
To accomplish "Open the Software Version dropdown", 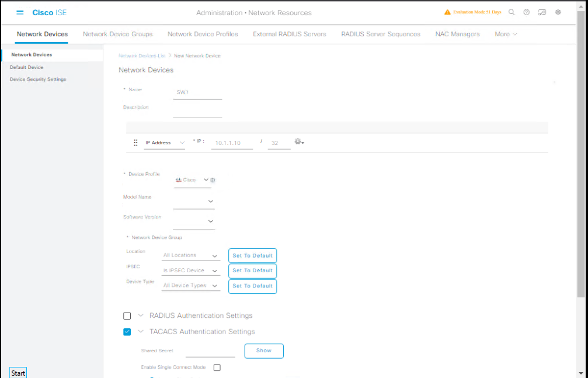I will [x=194, y=221].
